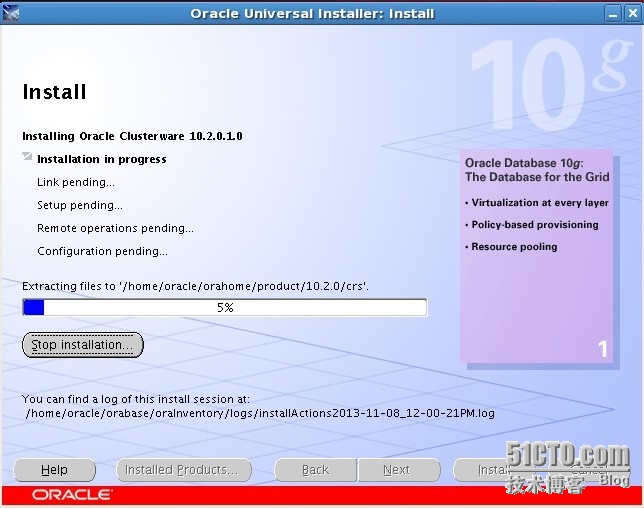Select 'Setup pending...' status text
644x508 pixels.
[80, 205]
